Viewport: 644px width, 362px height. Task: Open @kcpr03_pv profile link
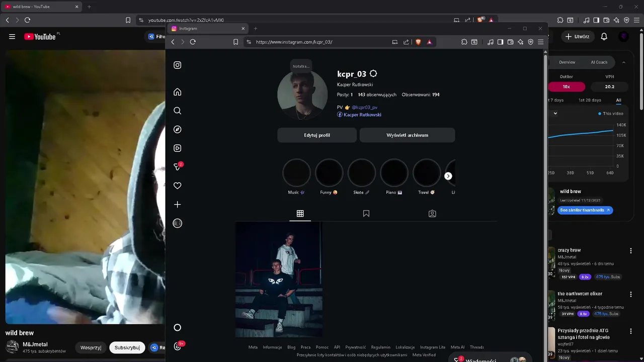tap(364, 107)
